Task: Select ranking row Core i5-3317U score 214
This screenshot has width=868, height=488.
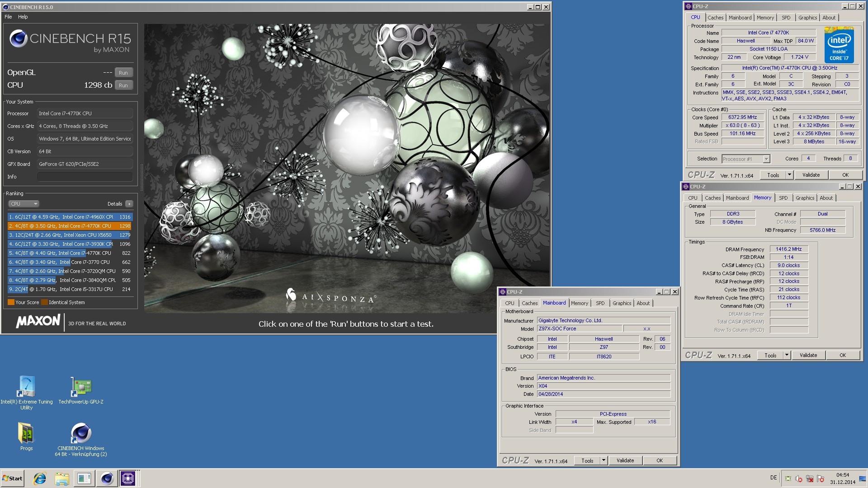Action: click(x=70, y=289)
